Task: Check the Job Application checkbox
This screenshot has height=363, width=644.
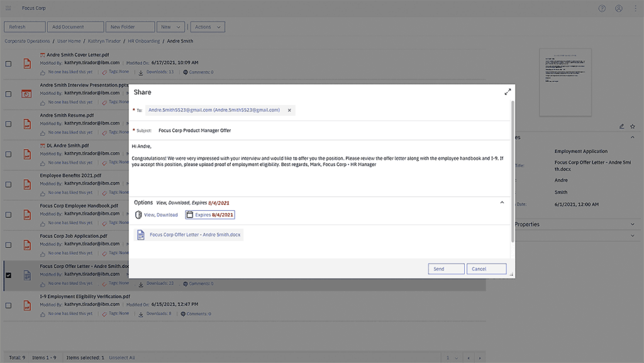Action: tap(8, 245)
